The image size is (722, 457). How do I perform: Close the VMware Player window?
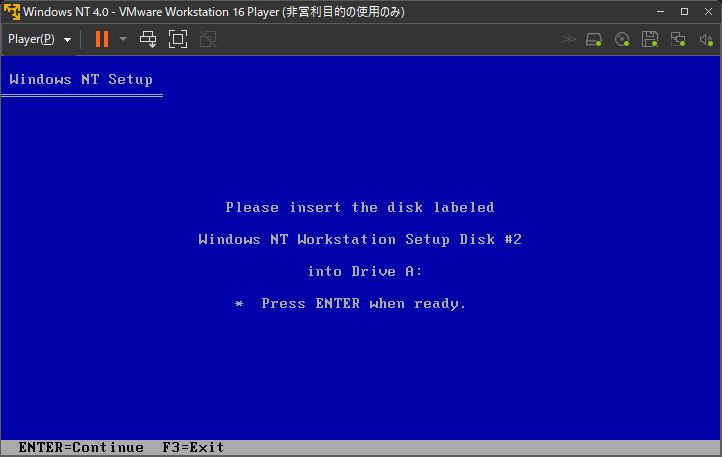tap(709, 12)
